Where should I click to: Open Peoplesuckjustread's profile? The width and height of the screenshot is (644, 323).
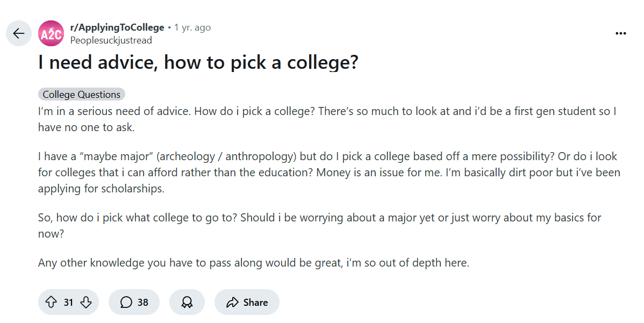tap(110, 40)
